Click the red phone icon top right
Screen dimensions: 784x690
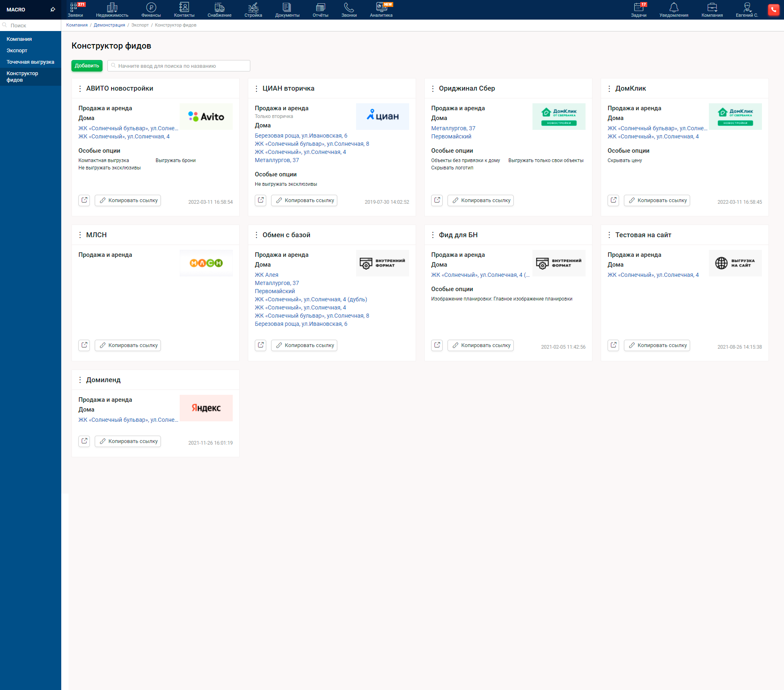point(774,9)
